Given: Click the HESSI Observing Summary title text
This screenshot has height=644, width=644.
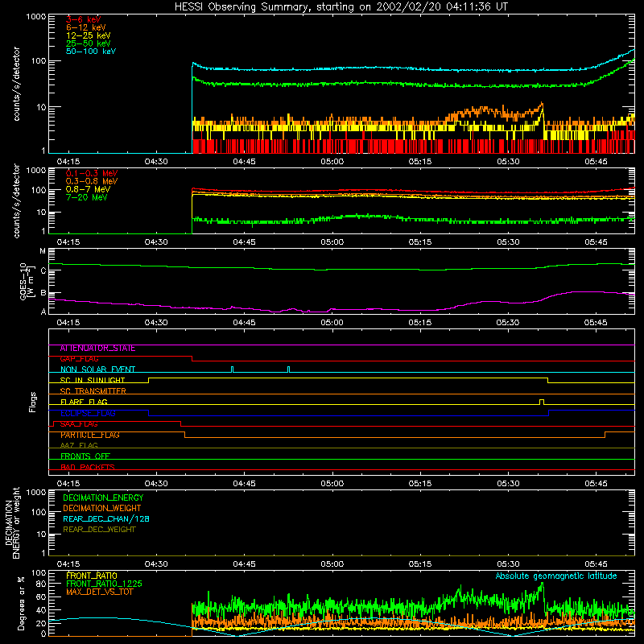Looking at the screenshot, I should 341,7.
